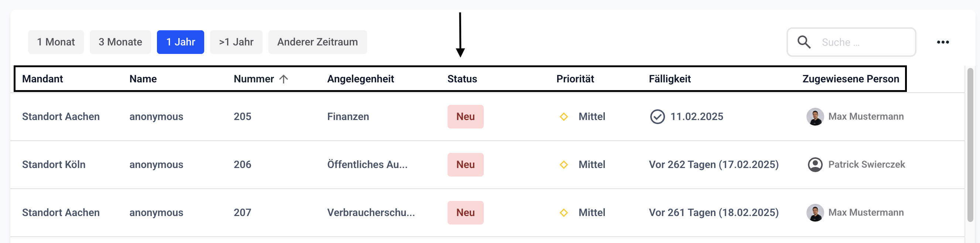Click Patrick Swierczek's placeholder avatar icon
This screenshot has width=980, height=243.
tap(815, 165)
